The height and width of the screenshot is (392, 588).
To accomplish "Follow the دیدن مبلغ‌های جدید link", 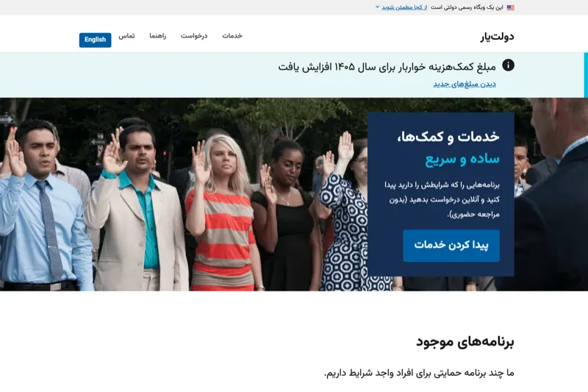I will pyautogui.click(x=465, y=84).
